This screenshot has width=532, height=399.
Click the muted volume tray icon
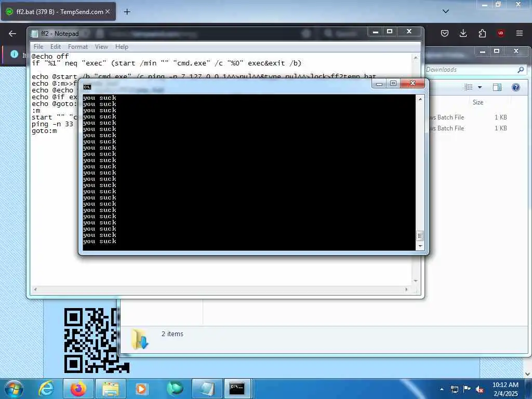click(x=480, y=390)
